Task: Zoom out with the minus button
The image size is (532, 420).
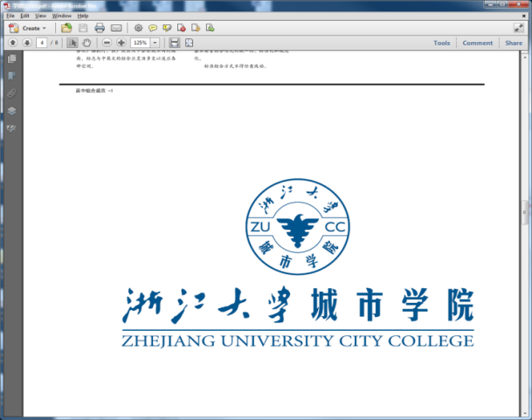Action: tap(107, 43)
